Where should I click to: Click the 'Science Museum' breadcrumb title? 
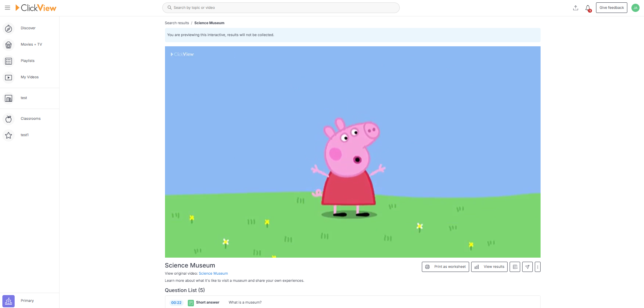209,23
